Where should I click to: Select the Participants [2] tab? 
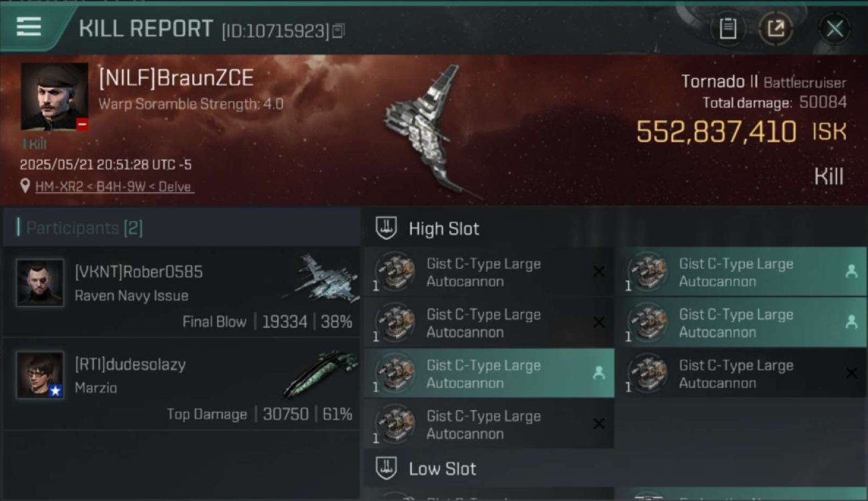pos(181,228)
